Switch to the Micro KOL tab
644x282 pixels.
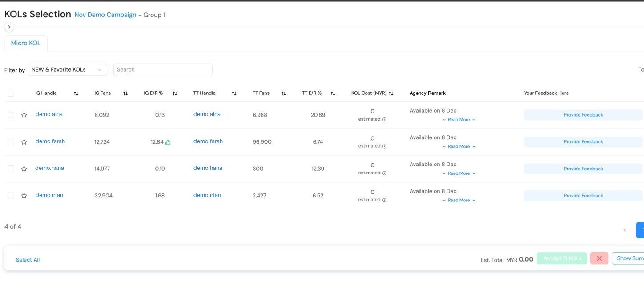(x=26, y=43)
